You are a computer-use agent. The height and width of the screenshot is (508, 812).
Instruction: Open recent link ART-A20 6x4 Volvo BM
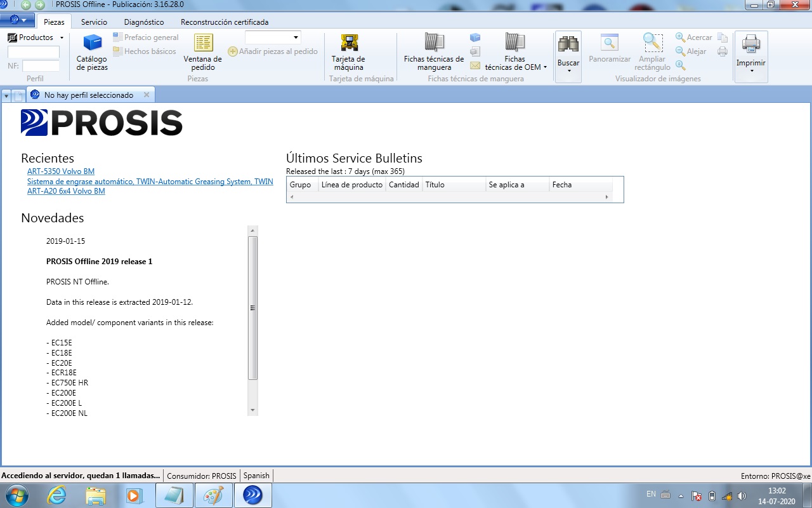pyautogui.click(x=66, y=191)
